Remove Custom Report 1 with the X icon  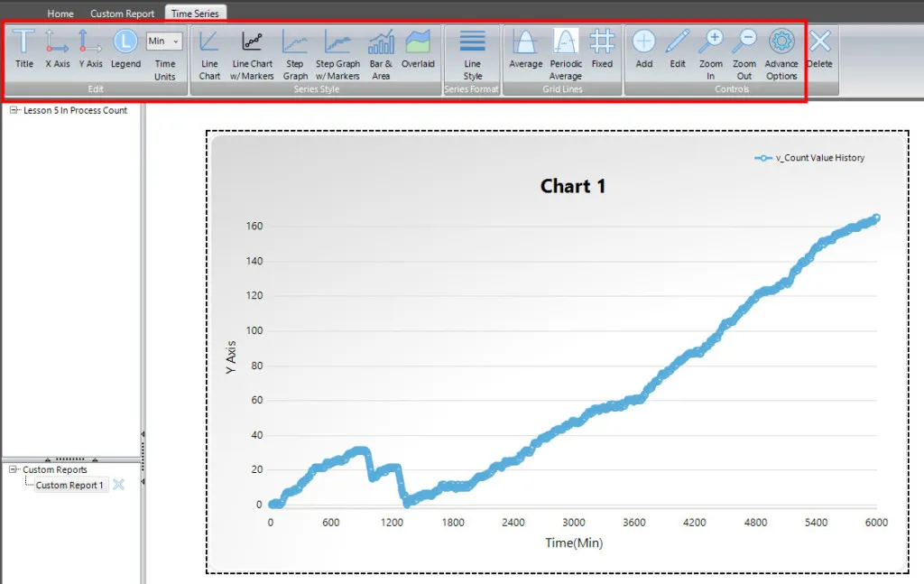click(118, 485)
